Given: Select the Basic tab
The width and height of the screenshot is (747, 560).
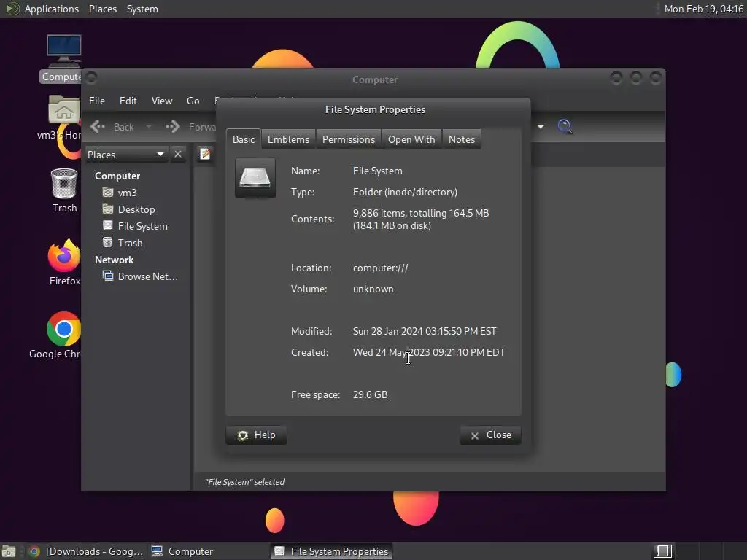Looking at the screenshot, I should [x=244, y=139].
